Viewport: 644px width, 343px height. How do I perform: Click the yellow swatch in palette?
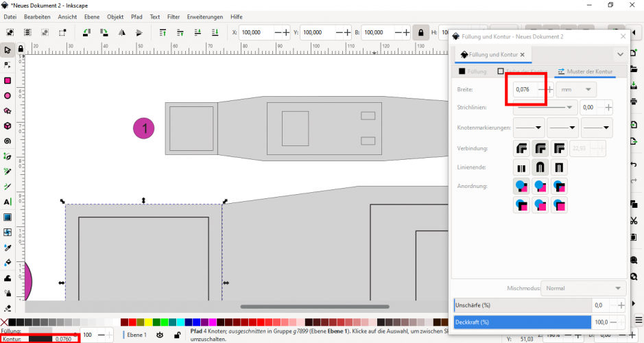click(148, 322)
